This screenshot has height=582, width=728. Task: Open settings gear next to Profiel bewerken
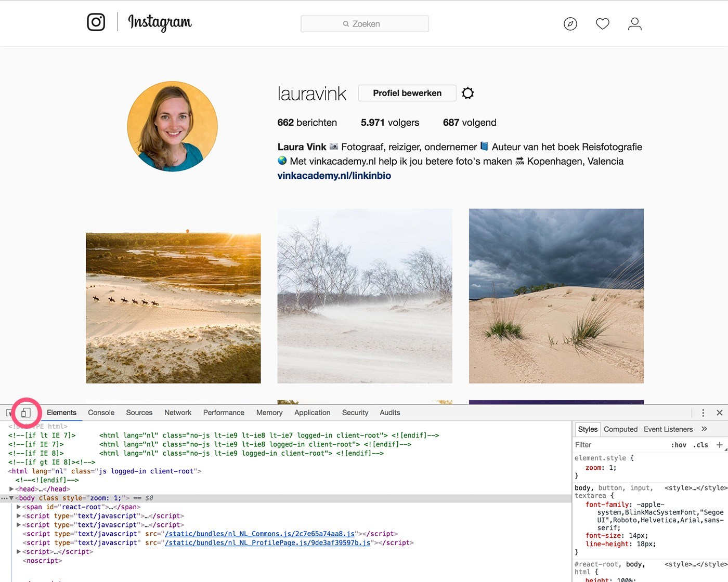(x=468, y=93)
